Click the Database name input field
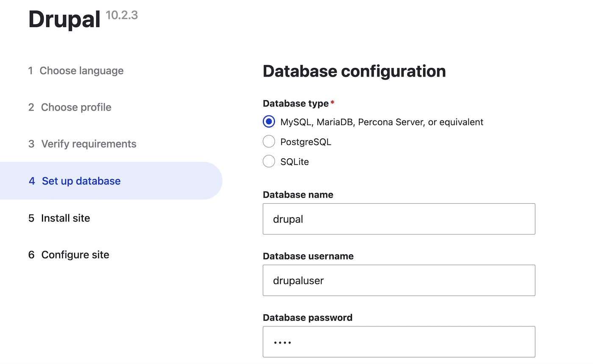Image resolution: width=593 pixels, height=364 pixels. (x=398, y=219)
